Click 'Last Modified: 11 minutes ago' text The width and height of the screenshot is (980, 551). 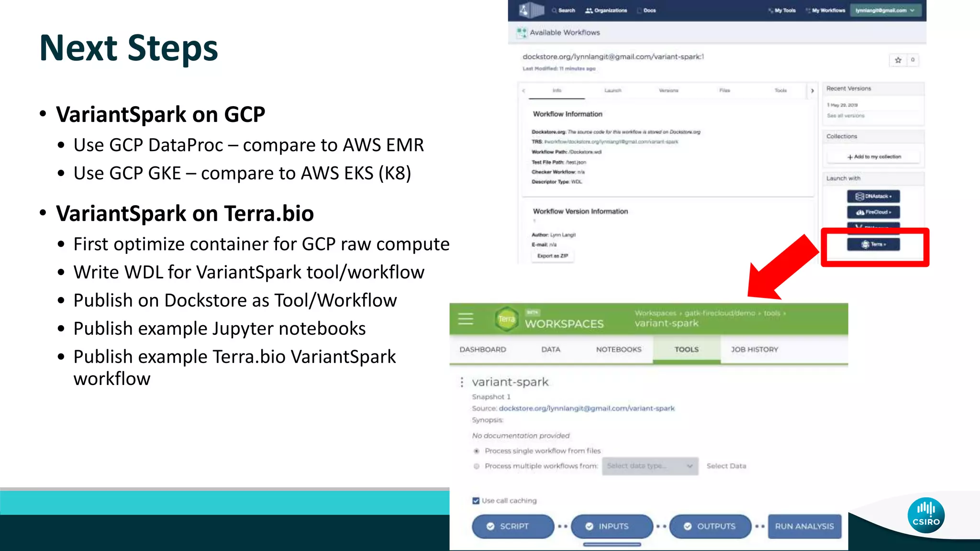pos(559,69)
